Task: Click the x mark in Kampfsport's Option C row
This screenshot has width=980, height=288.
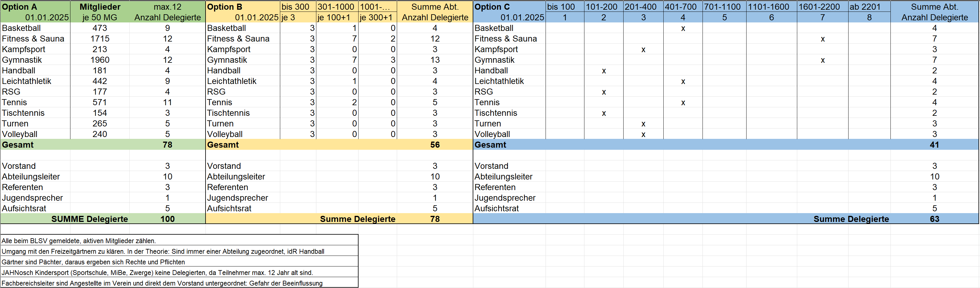Action: pyautogui.click(x=643, y=49)
